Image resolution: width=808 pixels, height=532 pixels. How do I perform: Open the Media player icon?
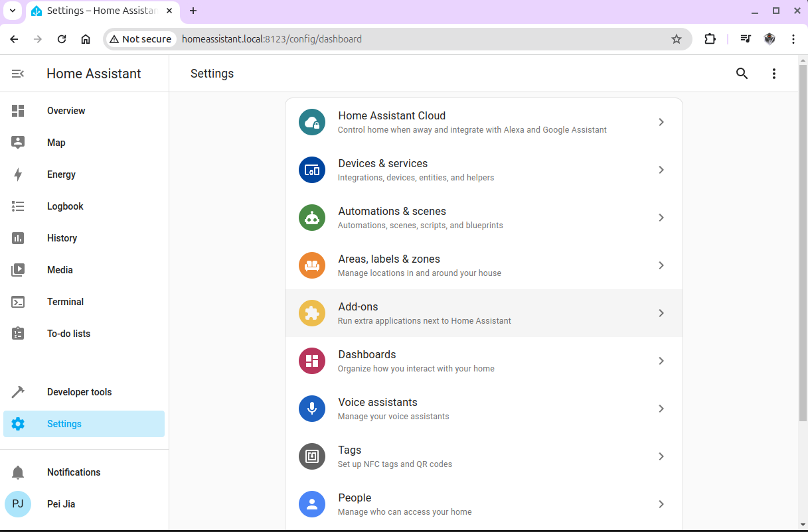tap(18, 270)
